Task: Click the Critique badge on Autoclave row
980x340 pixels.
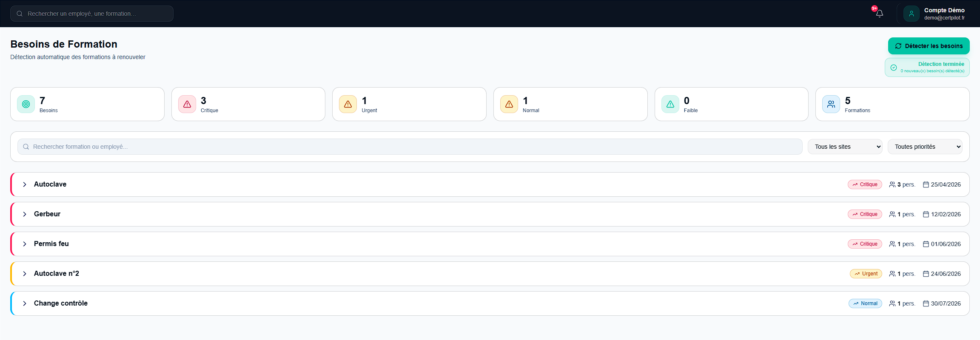Action: pyautogui.click(x=865, y=184)
